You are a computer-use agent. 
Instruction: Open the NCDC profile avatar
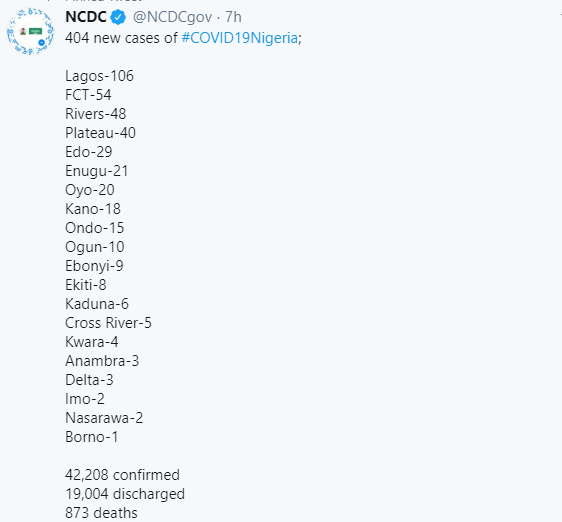(x=30, y=32)
